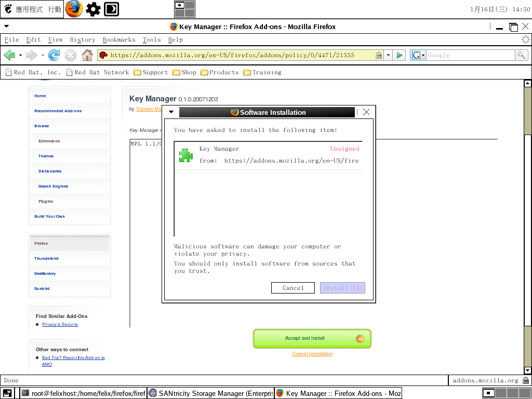
Task: Open the Tools menu
Action: tap(151, 39)
